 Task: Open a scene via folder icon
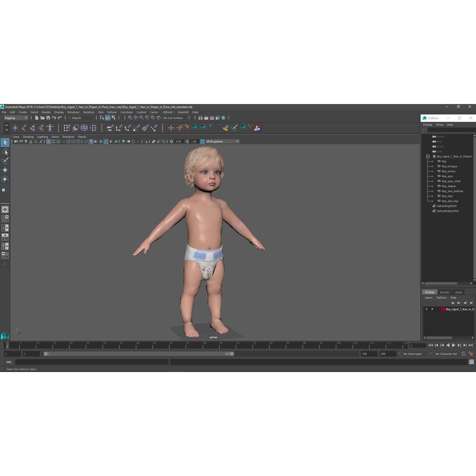(42, 118)
